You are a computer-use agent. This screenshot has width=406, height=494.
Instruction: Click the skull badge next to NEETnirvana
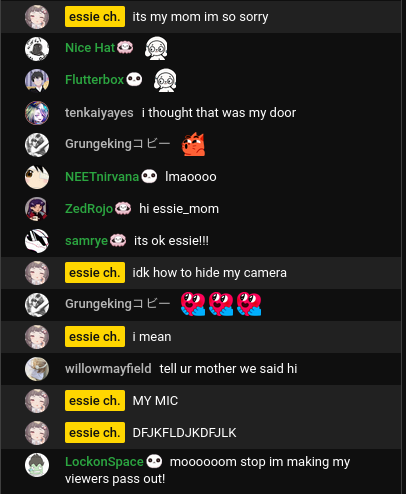coord(149,177)
